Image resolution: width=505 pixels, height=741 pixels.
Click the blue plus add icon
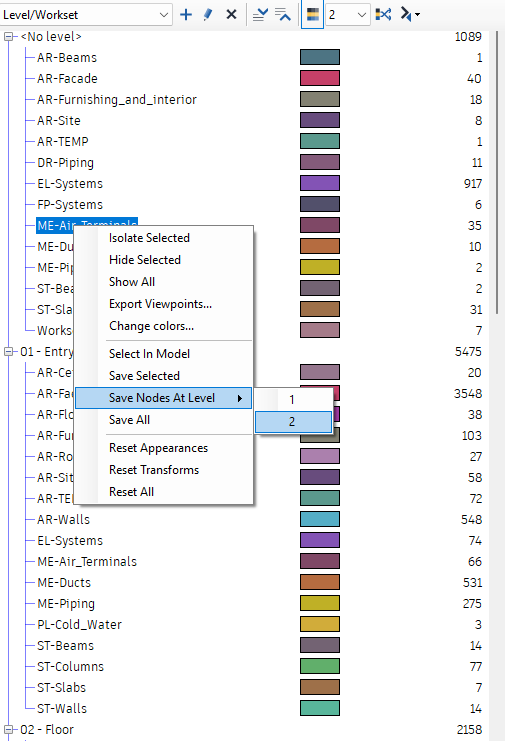pos(186,15)
